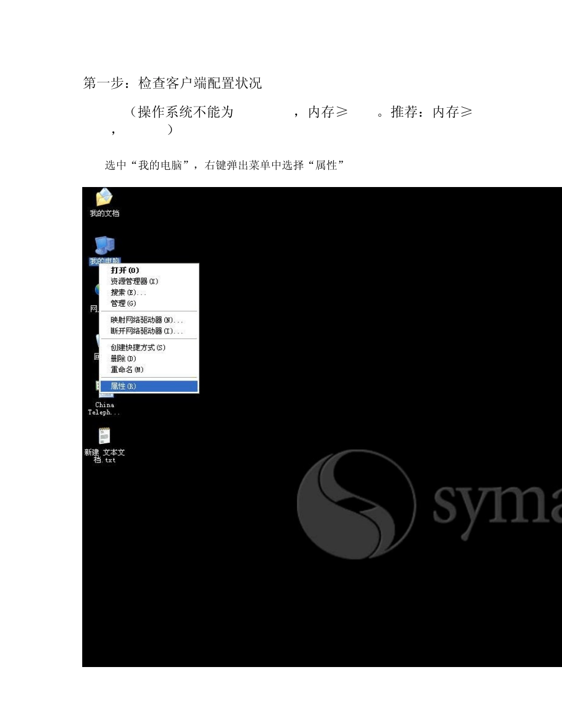The image size is (562, 728).
Task: Select 重命名(M) in the context menu
Action: [x=148, y=370]
